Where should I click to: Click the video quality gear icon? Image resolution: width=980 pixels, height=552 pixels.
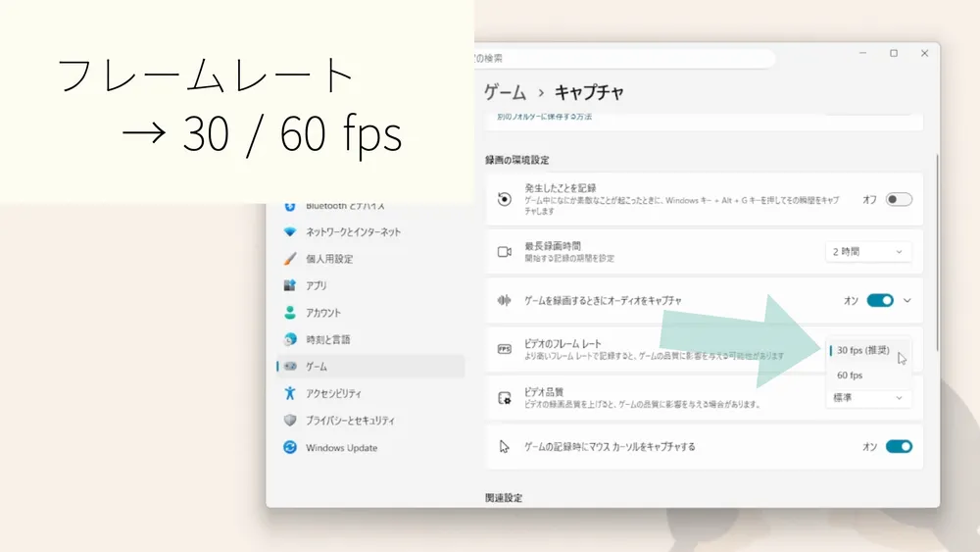pos(505,398)
